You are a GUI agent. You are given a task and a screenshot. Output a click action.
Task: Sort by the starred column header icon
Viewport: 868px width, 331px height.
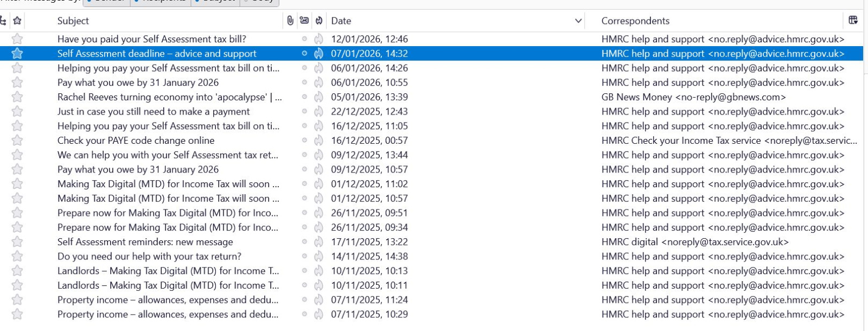click(17, 21)
